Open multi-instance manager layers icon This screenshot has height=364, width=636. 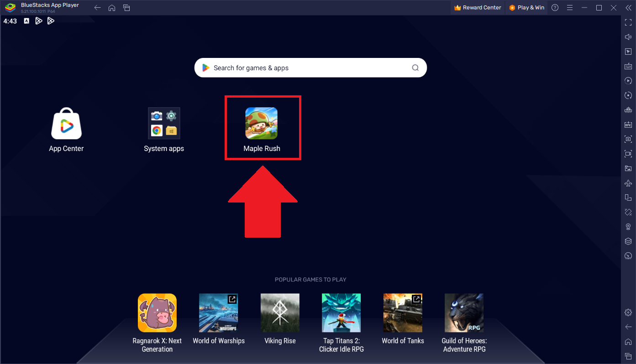[628, 241]
